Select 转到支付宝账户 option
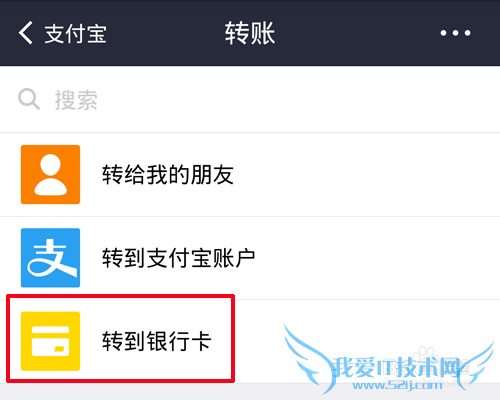The height and width of the screenshot is (400, 500). click(x=179, y=258)
